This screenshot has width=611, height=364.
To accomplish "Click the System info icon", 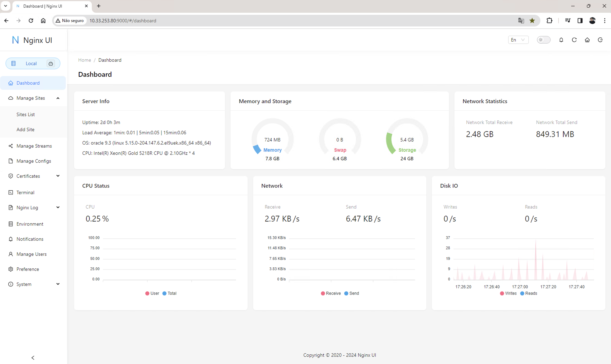I will 11,284.
